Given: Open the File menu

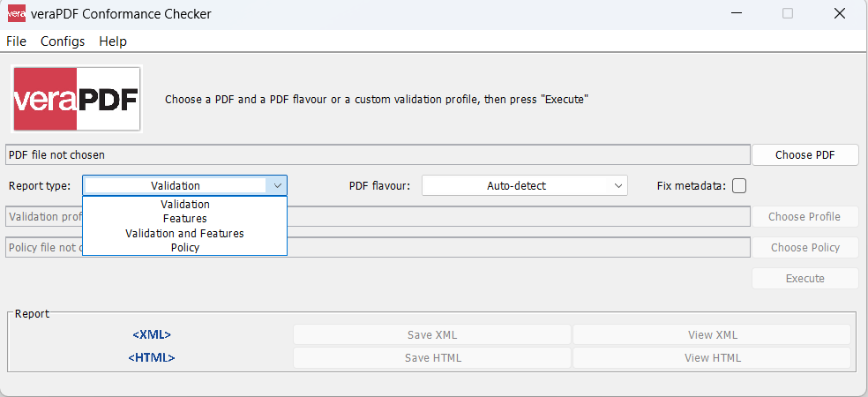Looking at the screenshot, I should point(16,41).
